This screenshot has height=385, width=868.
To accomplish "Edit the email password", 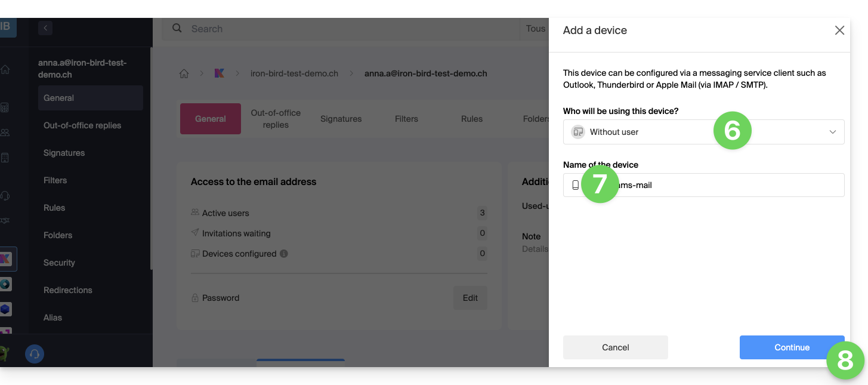I will pos(470,298).
